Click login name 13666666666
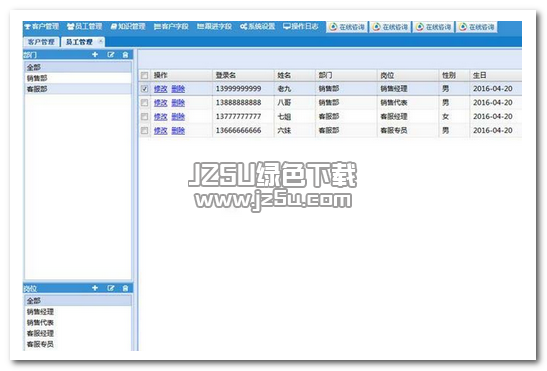 tap(238, 131)
